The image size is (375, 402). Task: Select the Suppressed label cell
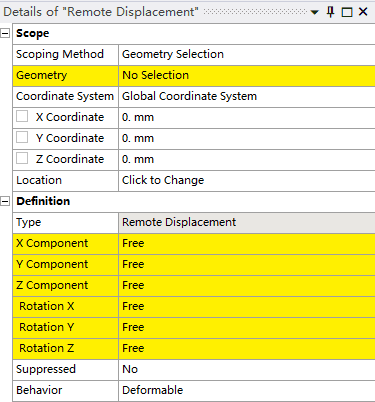[65, 369]
